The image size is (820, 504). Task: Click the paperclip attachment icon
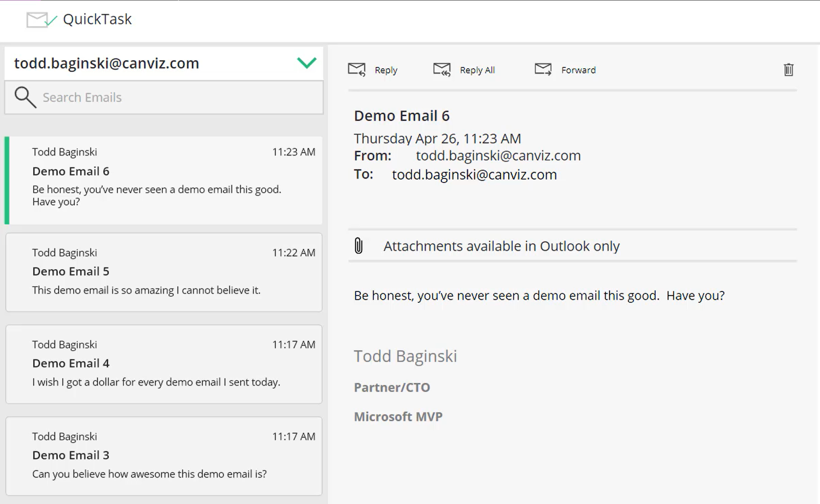359,246
